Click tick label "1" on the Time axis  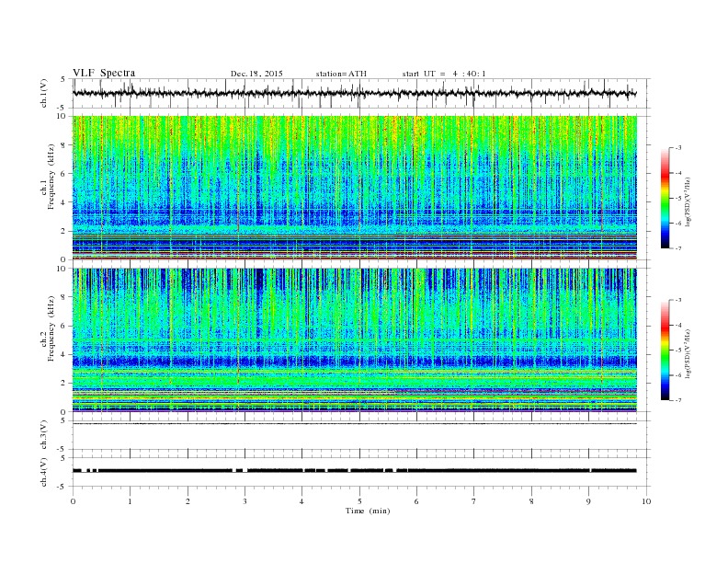pos(130,501)
